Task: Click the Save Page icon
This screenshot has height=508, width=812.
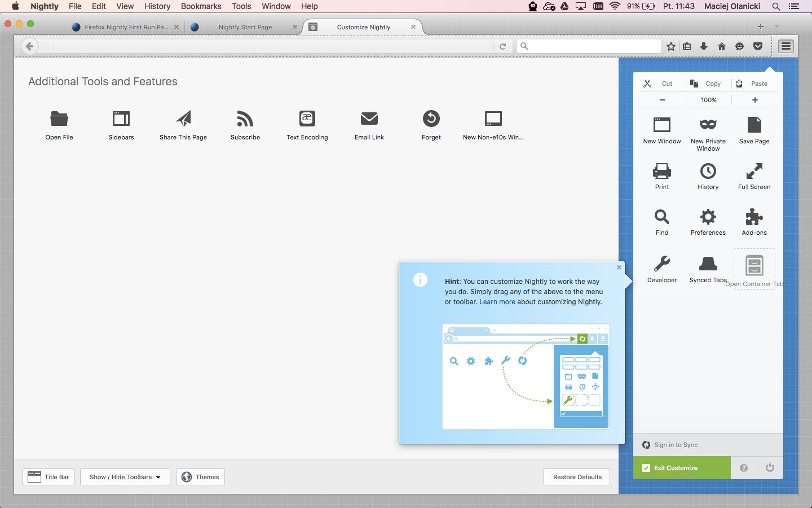Action: pos(754,124)
